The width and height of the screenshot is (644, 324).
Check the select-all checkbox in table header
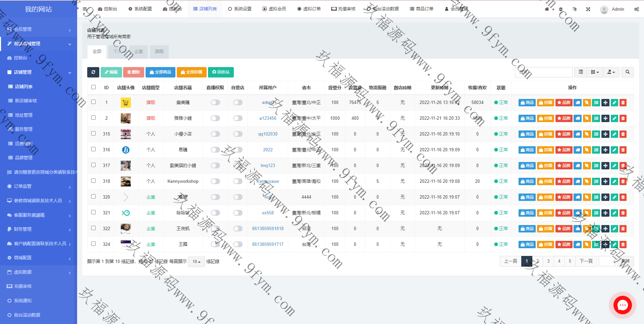(x=94, y=87)
